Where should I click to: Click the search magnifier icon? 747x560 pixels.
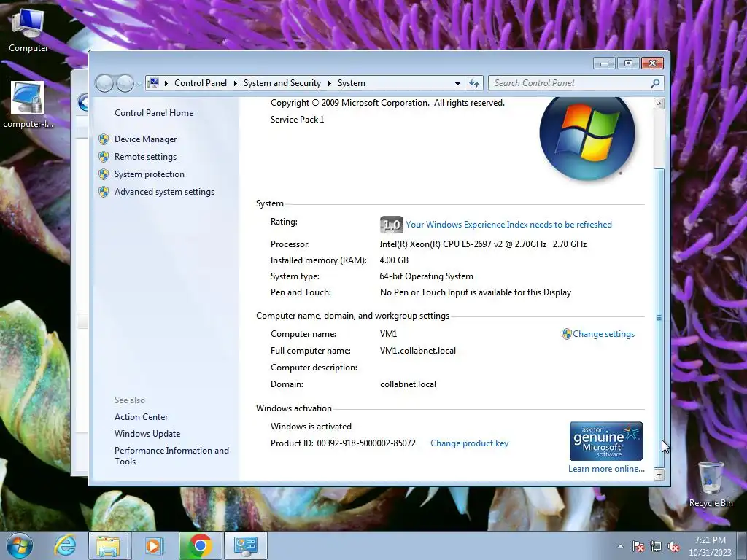(656, 83)
